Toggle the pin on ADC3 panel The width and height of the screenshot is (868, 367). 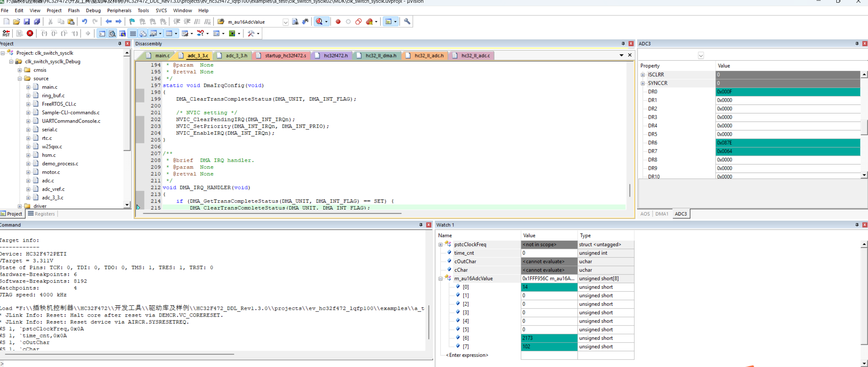[857, 44]
